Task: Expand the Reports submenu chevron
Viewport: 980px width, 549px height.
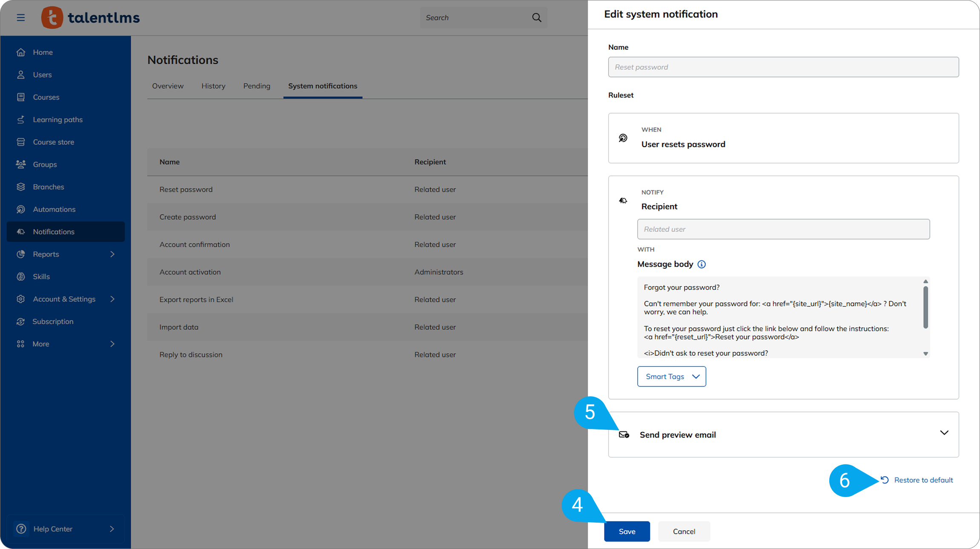Action: (112, 254)
